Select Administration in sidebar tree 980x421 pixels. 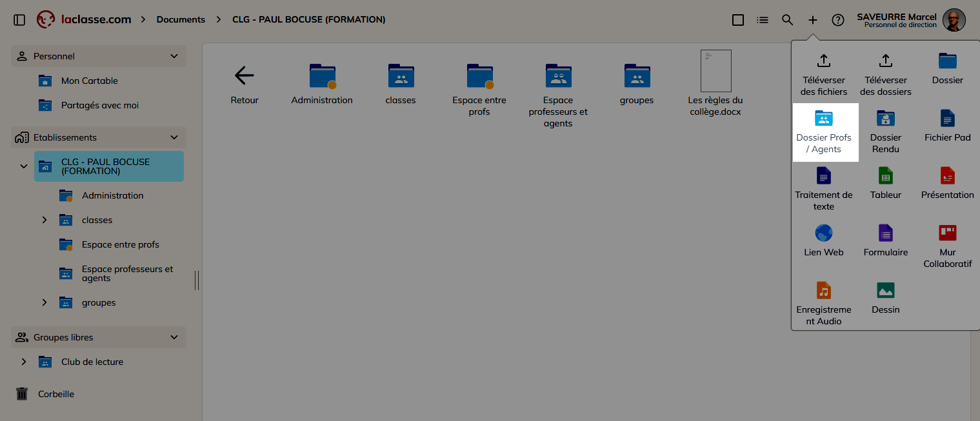tap(112, 195)
